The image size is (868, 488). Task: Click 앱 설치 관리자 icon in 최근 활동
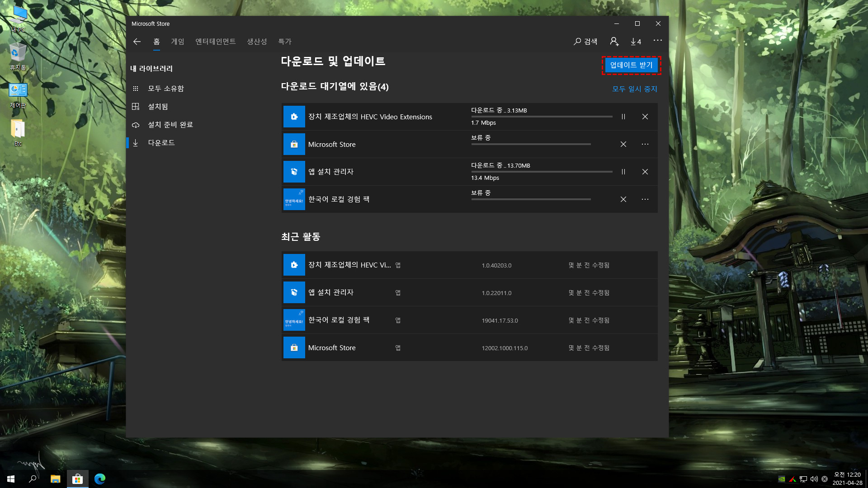click(294, 292)
